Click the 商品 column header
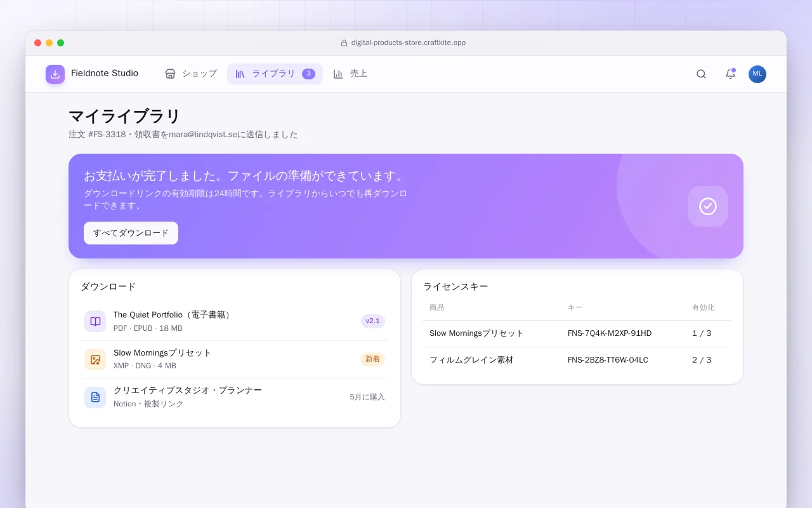 point(437,307)
